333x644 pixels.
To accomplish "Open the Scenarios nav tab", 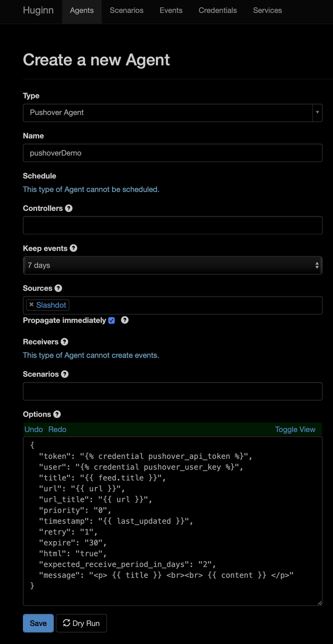I will (x=127, y=10).
